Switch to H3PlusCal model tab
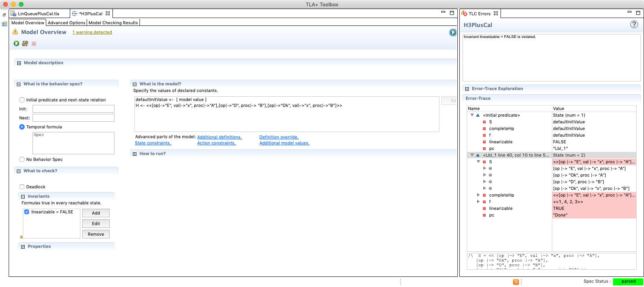The width and height of the screenshot is (644, 287). coord(91,14)
